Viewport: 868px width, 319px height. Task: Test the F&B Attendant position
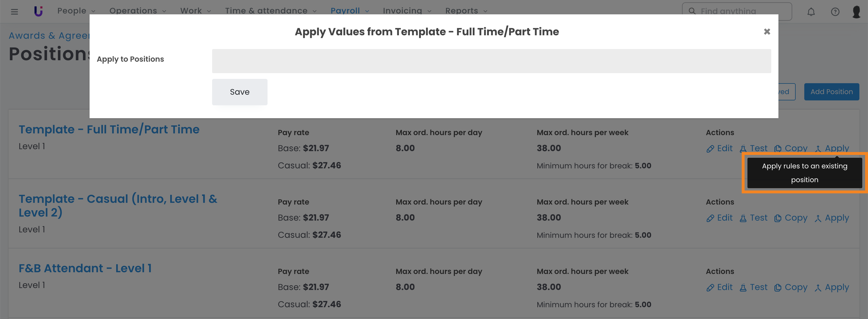pyautogui.click(x=753, y=287)
